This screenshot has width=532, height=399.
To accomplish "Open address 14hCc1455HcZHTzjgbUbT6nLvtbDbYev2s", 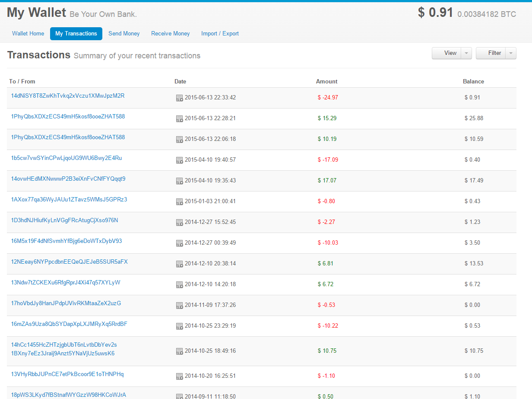I will 64,345.
